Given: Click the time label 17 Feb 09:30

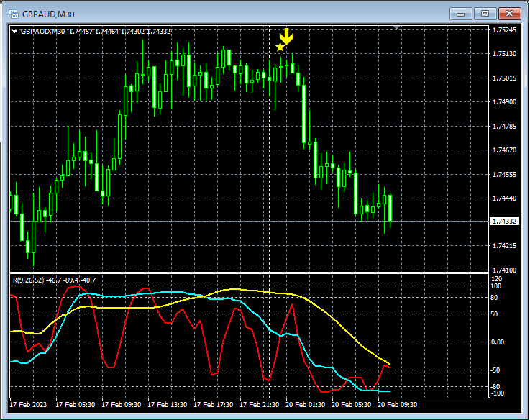Looking at the screenshot, I should (121, 404).
